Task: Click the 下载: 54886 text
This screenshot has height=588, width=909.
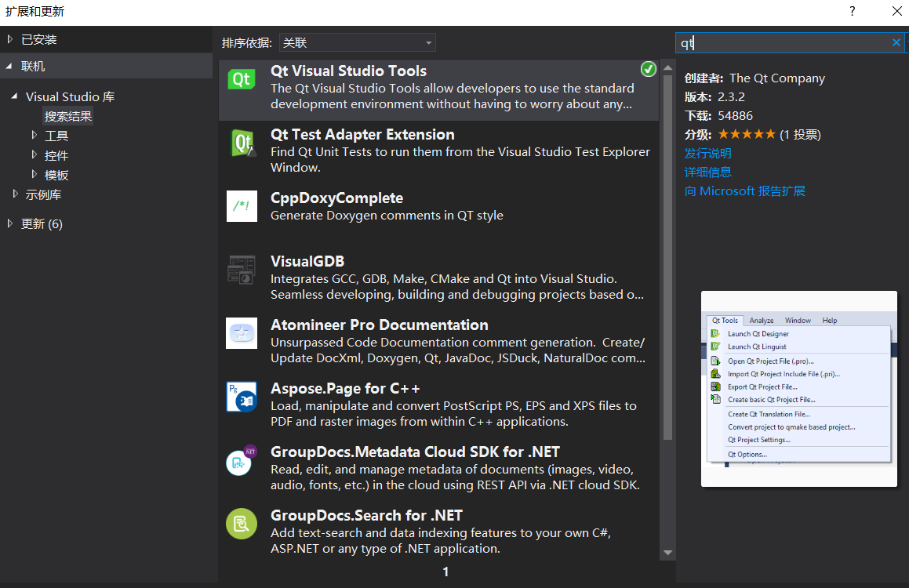Action: point(718,116)
